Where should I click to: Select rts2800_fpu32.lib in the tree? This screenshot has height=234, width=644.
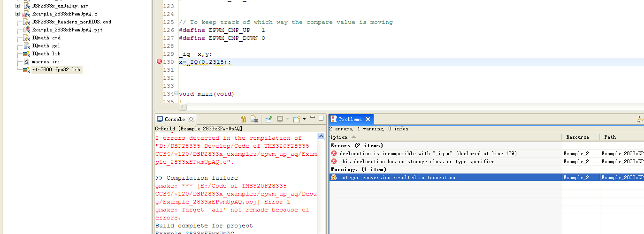[x=56, y=70]
